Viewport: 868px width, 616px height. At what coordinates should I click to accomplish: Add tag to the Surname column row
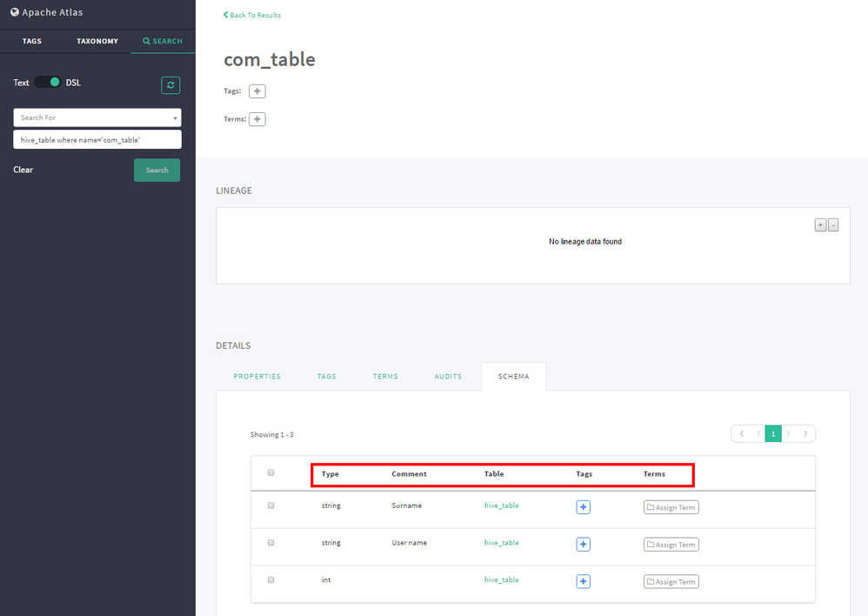coord(583,507)
